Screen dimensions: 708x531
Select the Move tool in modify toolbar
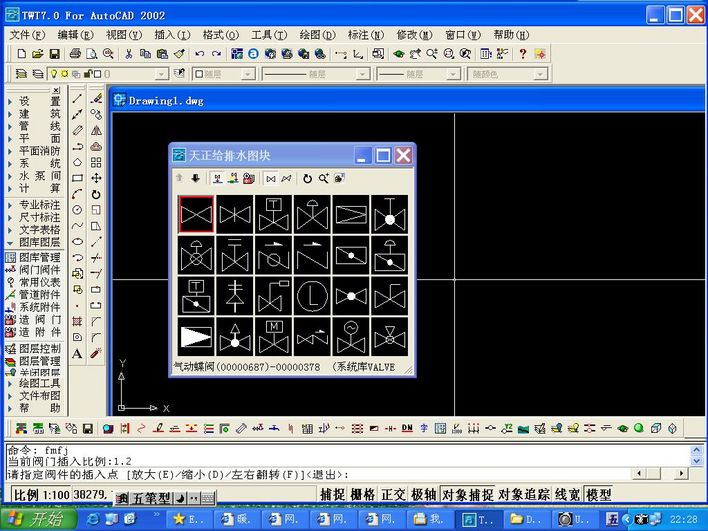(x=96, y=178)
